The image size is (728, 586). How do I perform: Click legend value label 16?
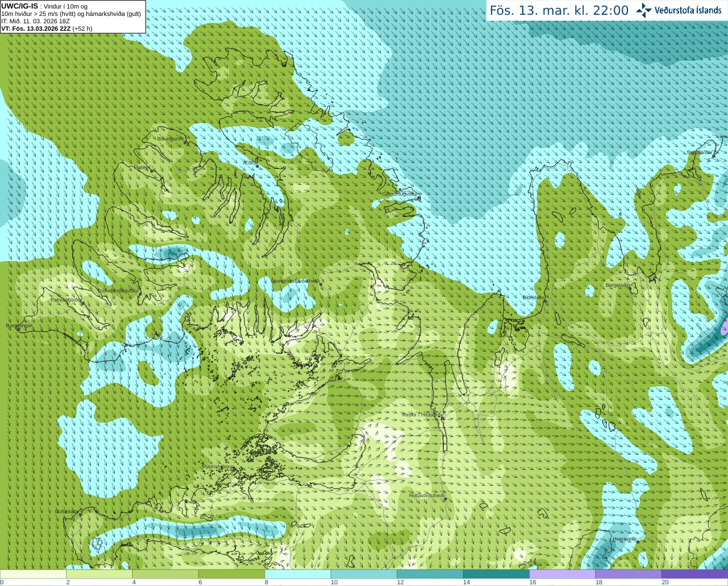click(533, 583)
